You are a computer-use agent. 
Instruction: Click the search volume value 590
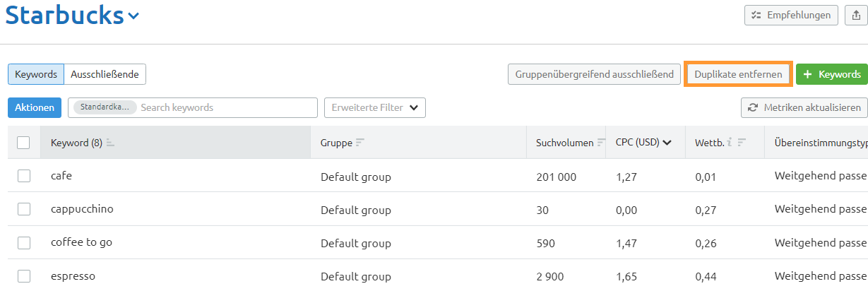click(x=546, y=243)
